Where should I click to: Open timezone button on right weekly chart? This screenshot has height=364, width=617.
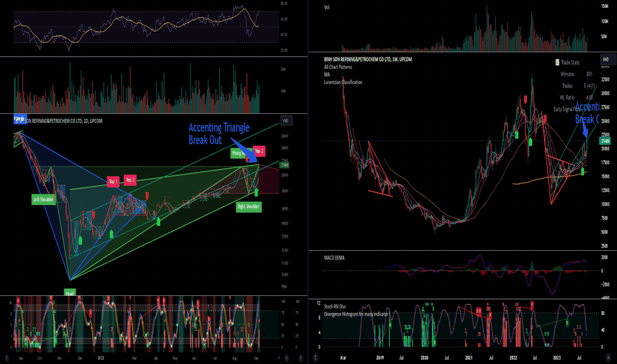(315, 357)
